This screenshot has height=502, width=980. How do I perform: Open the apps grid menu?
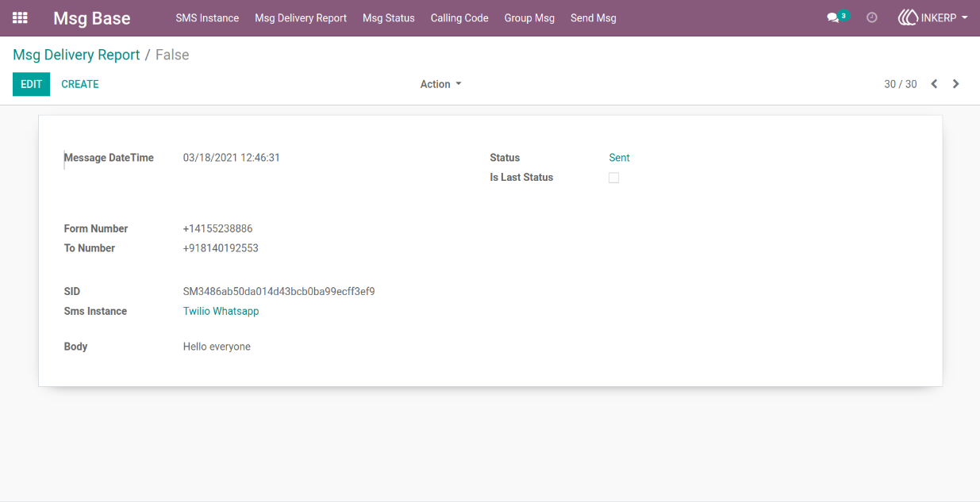pyautogui.click(x=20, y=17)
